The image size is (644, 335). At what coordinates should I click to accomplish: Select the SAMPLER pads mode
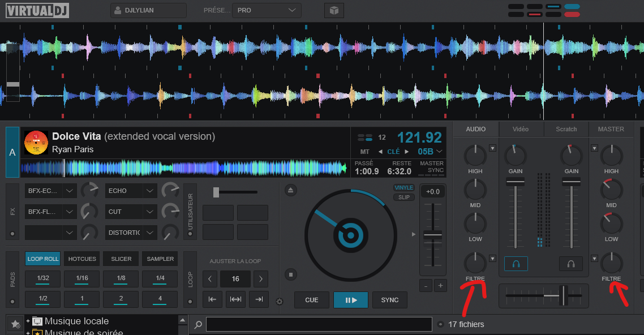[160, 259]
